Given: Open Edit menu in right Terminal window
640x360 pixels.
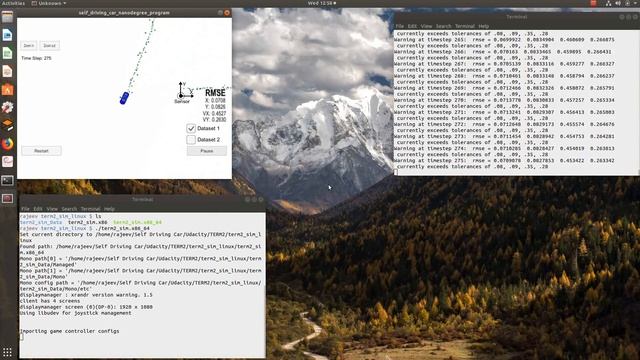Looking at the screenshot, I should coord(412,26).
